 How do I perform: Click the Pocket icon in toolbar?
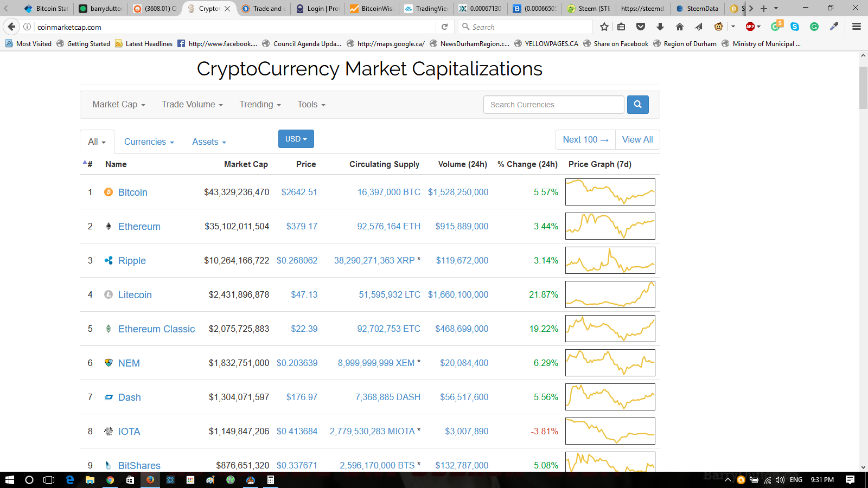coord(641,27)
